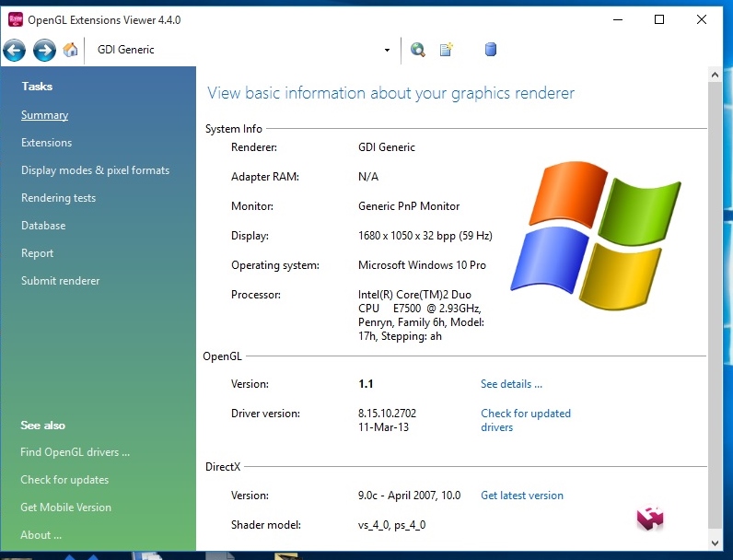Click Microsoft Windows 10 Pro text
Viewport: 733px width, 560px height.
[x=422, y=265]
